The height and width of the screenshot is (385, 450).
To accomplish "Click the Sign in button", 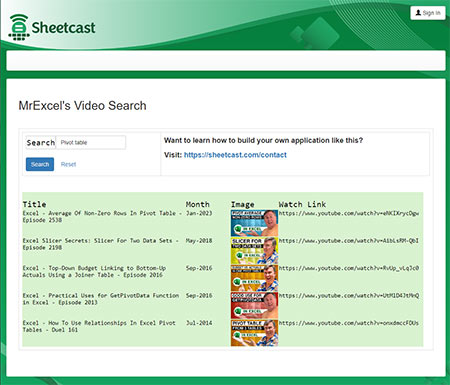I will [x=428, y=13].
